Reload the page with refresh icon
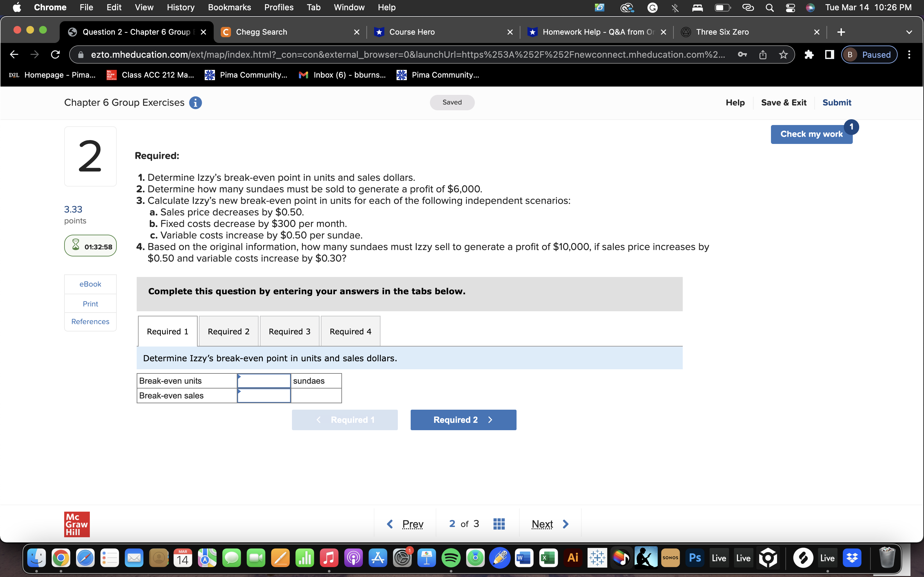The width and height of the screenshot is (924, 577). 56,54
